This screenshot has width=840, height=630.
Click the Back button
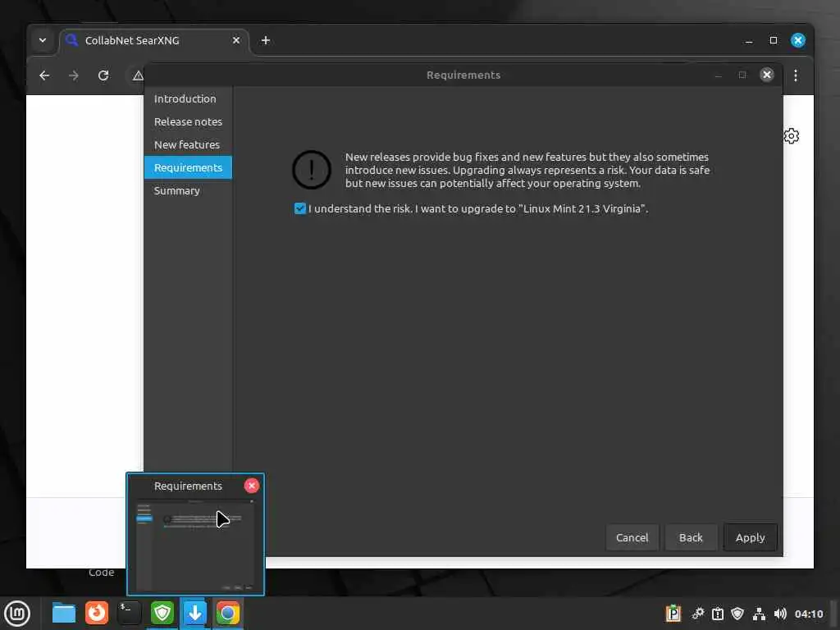(691, 537)
